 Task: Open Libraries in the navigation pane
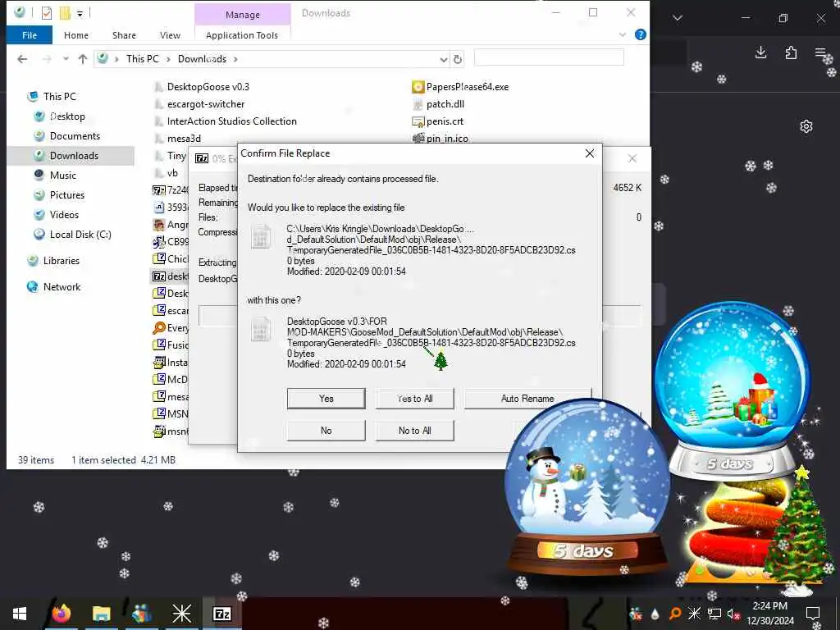pyautogui.click(x=61, y=261)
